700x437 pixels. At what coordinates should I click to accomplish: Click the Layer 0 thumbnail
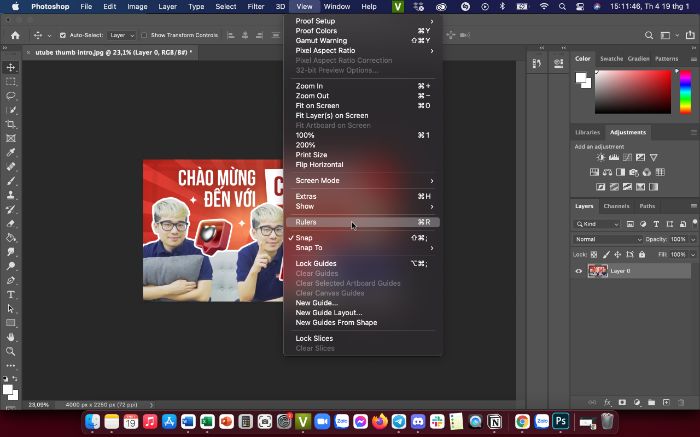[597, 271]
